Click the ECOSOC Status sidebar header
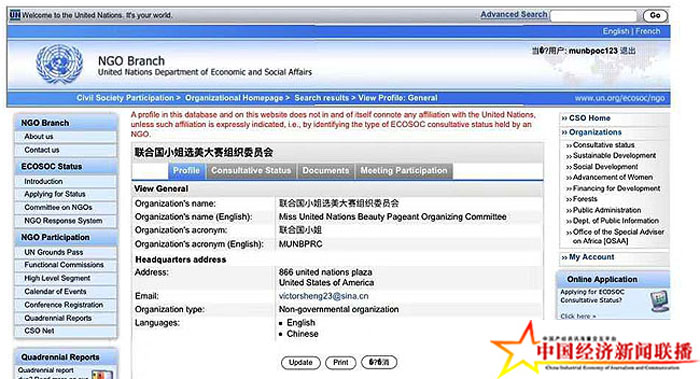 (x=65, y=167)
